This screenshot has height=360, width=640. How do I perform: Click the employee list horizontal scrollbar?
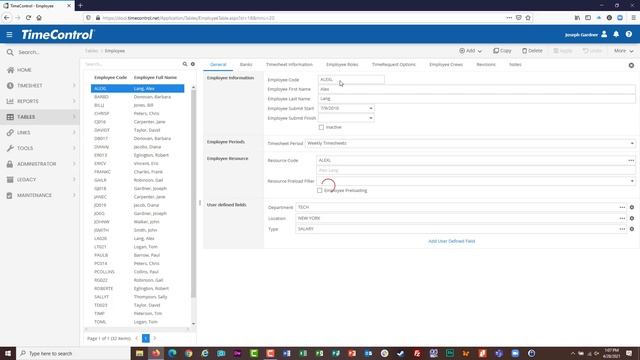137,329
